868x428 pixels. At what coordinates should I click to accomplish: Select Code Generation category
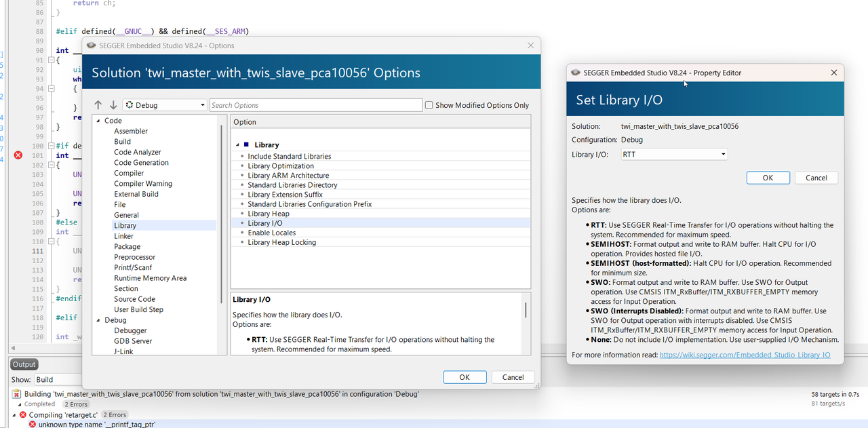pos(141,163)
